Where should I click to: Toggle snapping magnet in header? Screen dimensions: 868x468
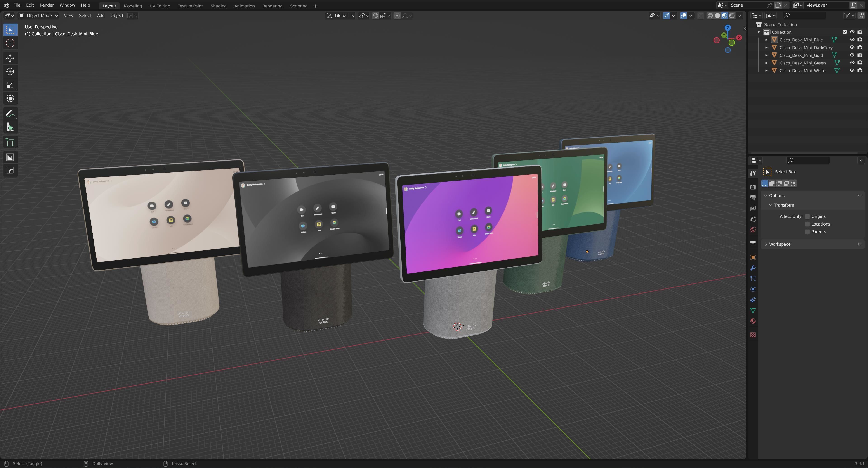375,16
